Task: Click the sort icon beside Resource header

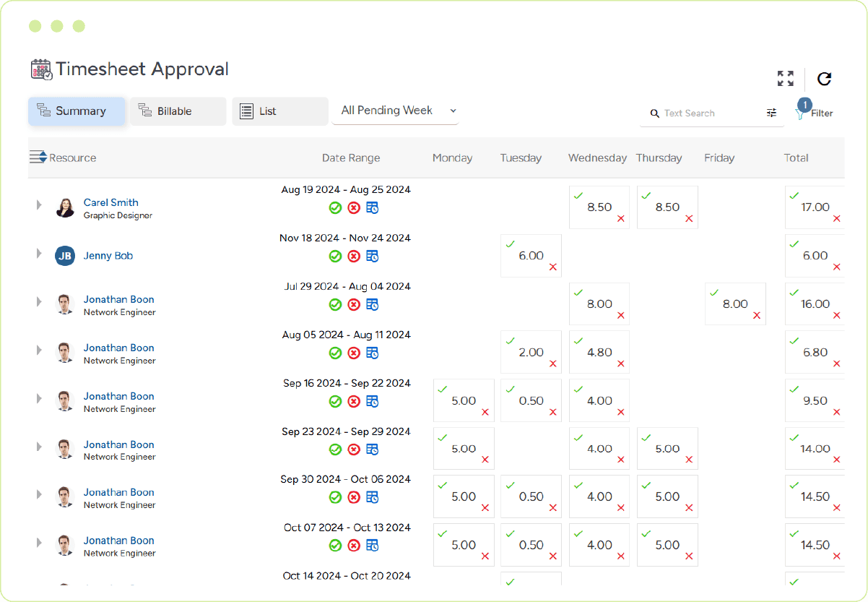Action: click(x=38, y=157)
